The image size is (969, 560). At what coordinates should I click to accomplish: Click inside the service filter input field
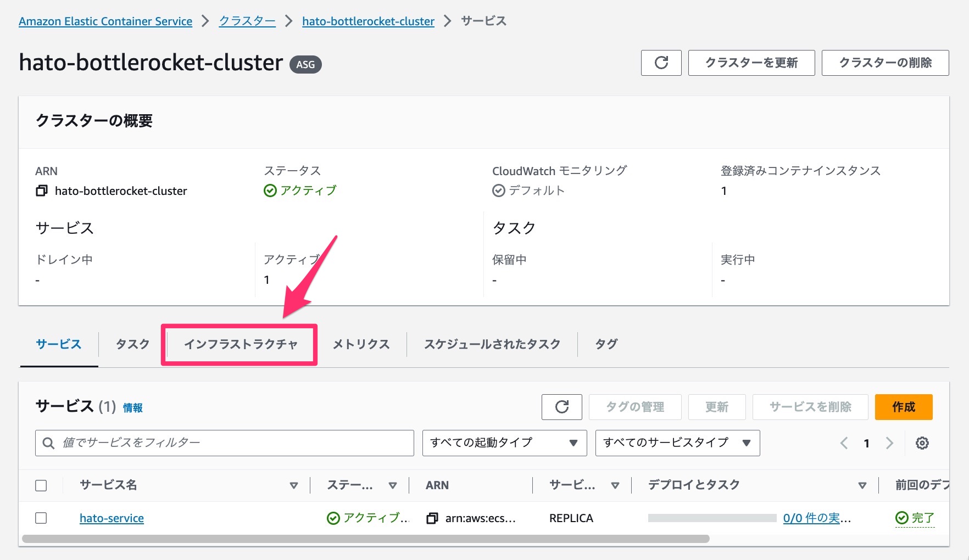(x=220, y=443)
